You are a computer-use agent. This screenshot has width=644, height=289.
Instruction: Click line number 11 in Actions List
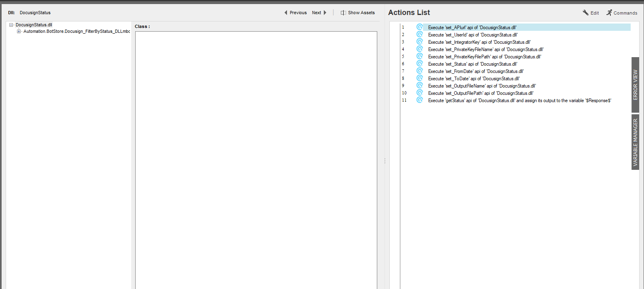pos(404,100)
